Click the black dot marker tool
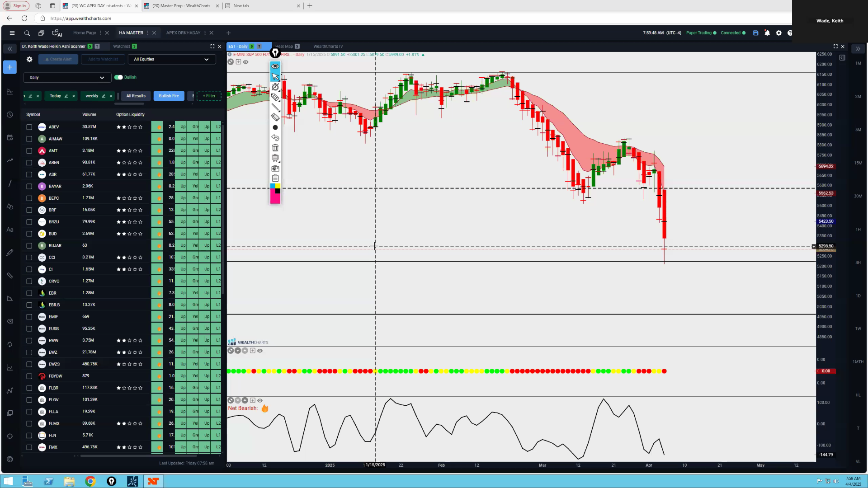 click(275, 127)
